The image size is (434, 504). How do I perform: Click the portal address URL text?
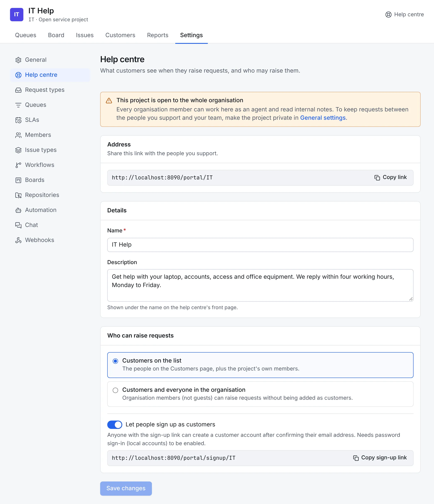(x=162, y=178)
